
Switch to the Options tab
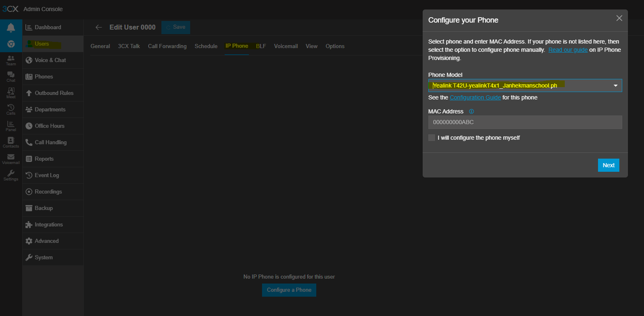coord(335,46)
